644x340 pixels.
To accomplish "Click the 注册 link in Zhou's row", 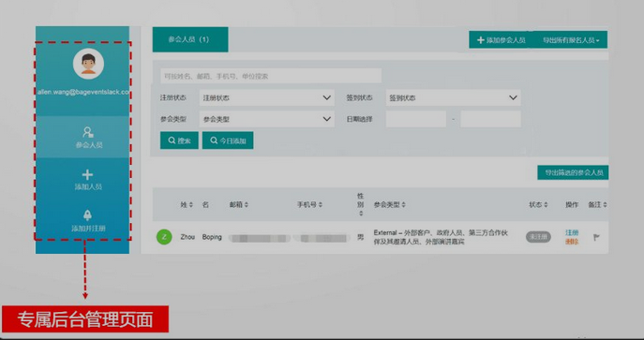I will tap(572, 232).
